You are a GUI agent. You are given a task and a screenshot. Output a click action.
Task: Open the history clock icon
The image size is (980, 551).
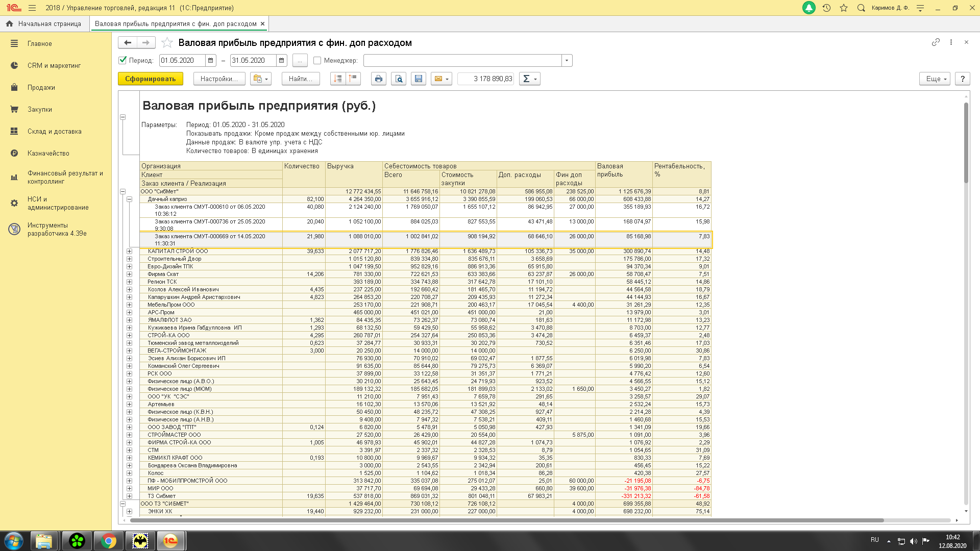(x=826, y=8)
